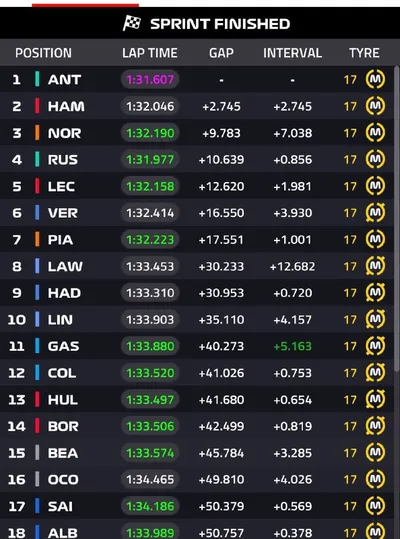Click BOR's used medium tyre icon
Viewport: 400px width, 539px height.
point(375,426)
